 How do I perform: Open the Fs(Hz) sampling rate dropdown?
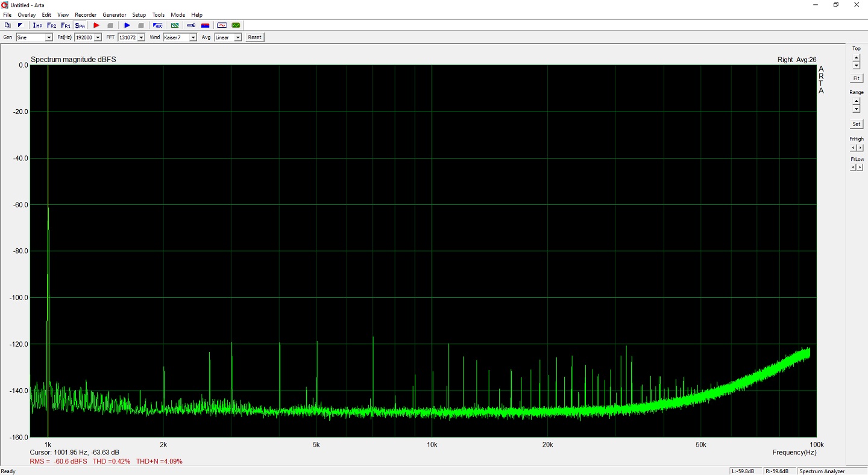pos(98,37)
